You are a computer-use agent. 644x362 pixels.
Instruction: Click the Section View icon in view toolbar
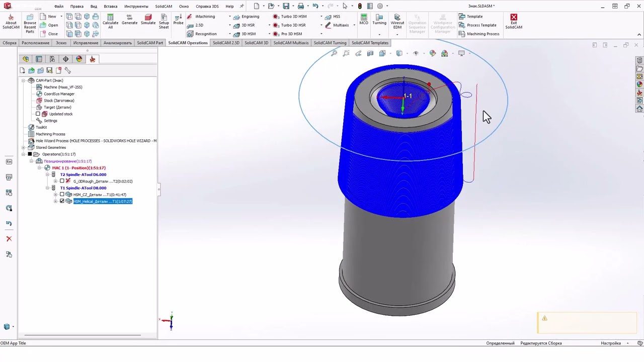pyautogui.click(x=370, y=53)
